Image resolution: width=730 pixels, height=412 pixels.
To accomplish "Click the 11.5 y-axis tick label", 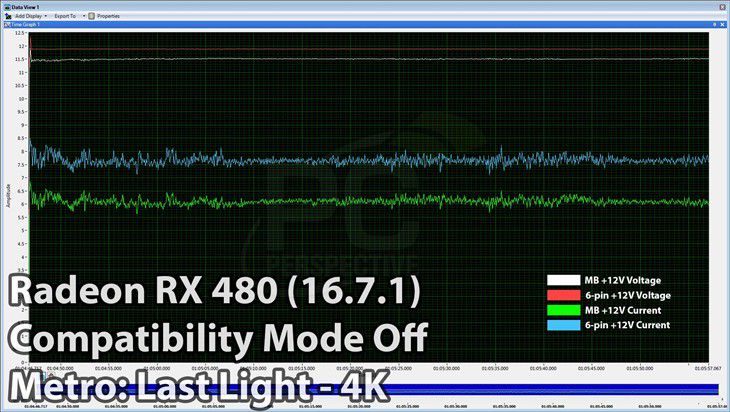I will point(20,60).
